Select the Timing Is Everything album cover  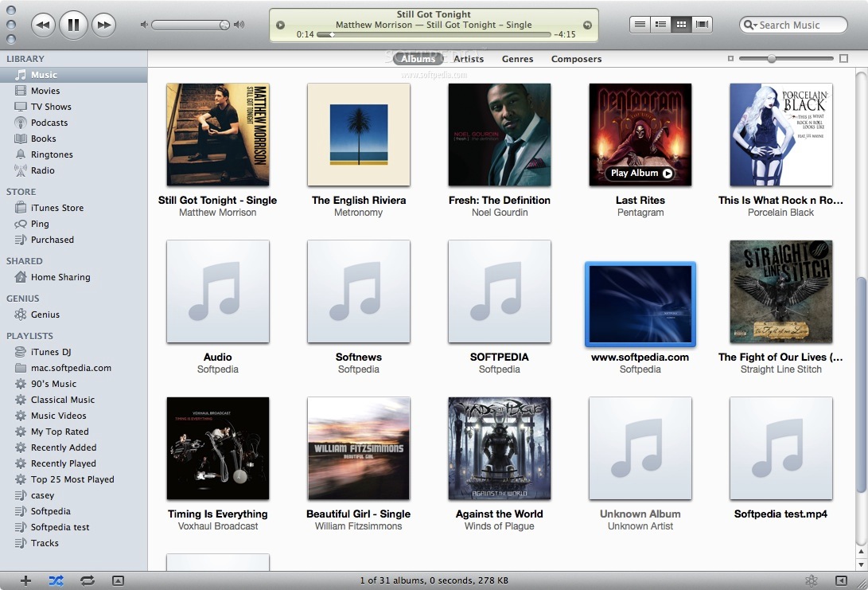[x=217, y=448]
